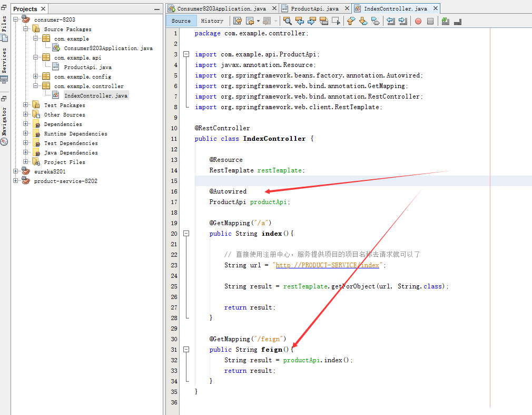The width and height of the screenshot is (532, 415).
Task: Click the Shift Line Right icon
Action: pos(403,21)
